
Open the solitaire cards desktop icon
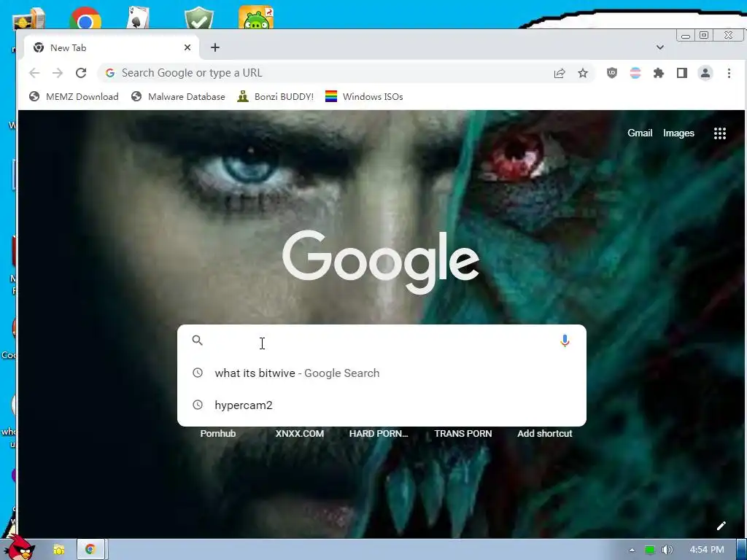138,18
